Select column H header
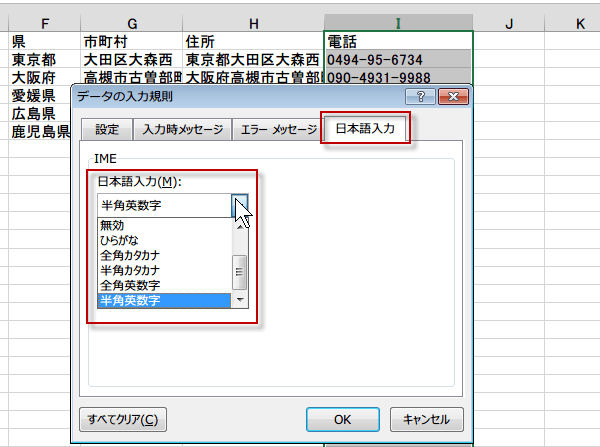Screen dimensions: 600x447 (x=253, y=23)
